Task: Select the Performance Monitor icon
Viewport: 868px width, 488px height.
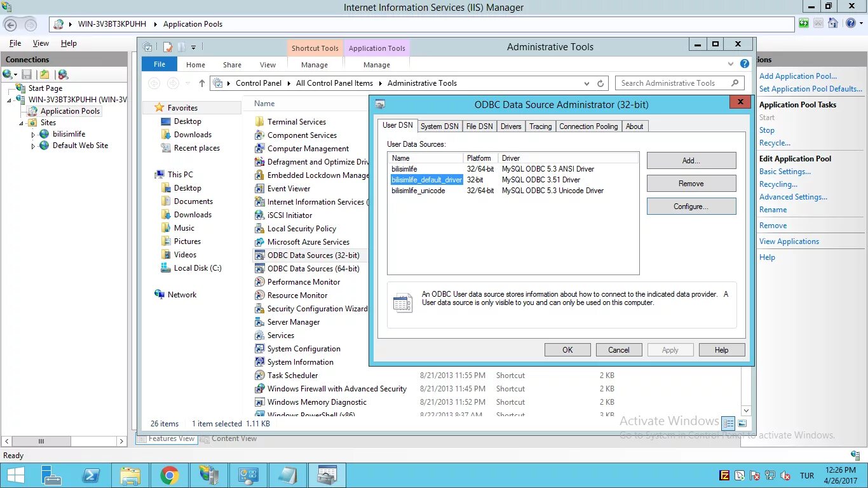Action: pos(259,282)
